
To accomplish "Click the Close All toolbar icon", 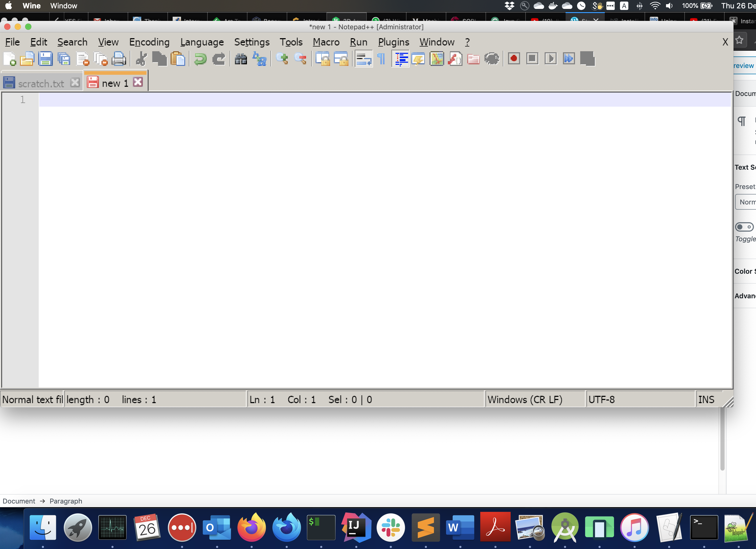I will [101, 59].
